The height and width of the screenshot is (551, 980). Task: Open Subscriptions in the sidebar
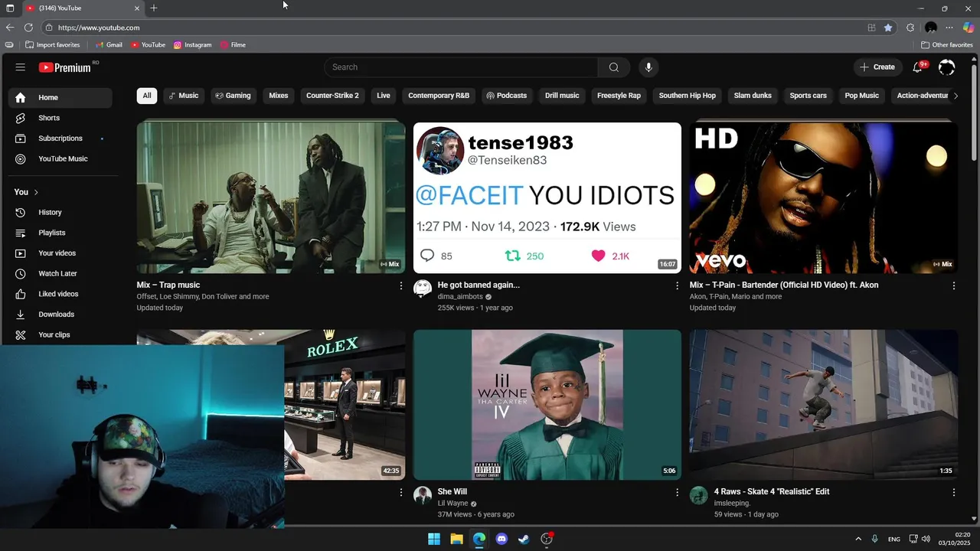click(x=60, y=139)
